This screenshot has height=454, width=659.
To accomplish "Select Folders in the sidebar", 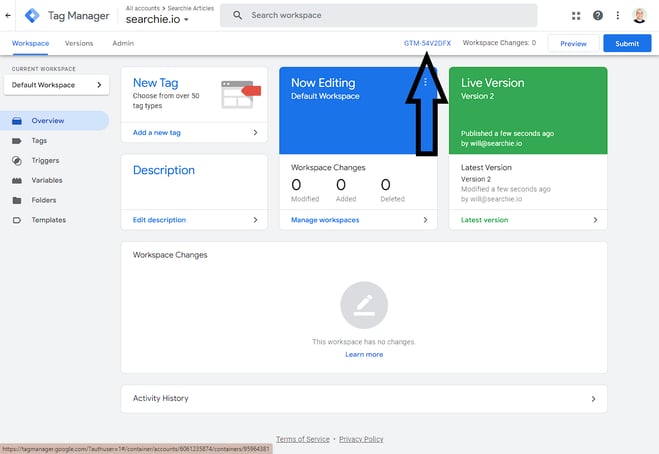I will [44, 200].
